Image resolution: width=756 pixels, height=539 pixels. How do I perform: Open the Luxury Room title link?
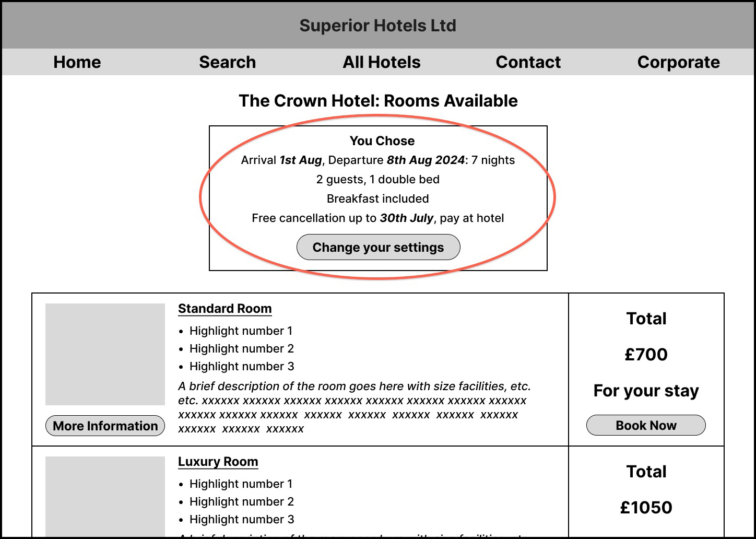pyautogui.click(x=218, y=462)
